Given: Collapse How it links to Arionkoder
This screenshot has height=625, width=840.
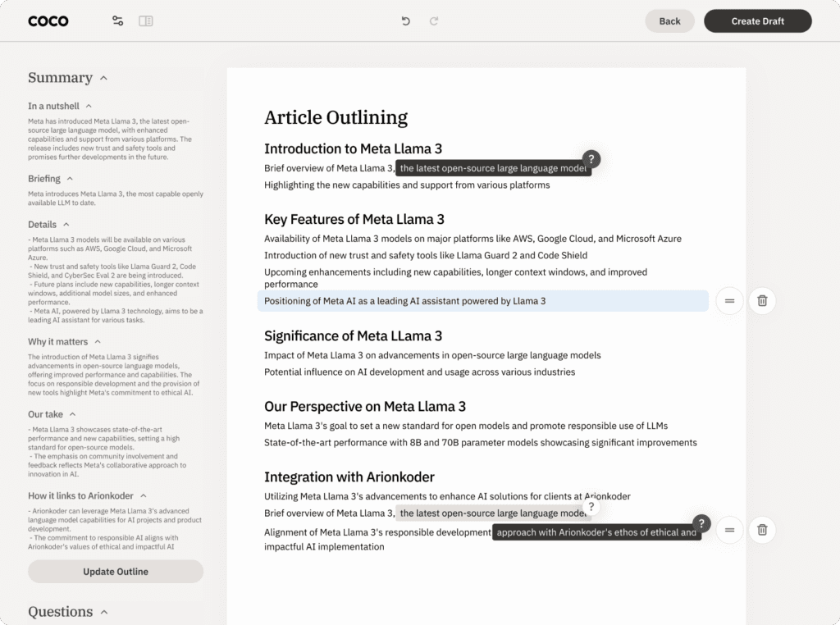Looking at the screenshot, I should click(x=143, y=496).
